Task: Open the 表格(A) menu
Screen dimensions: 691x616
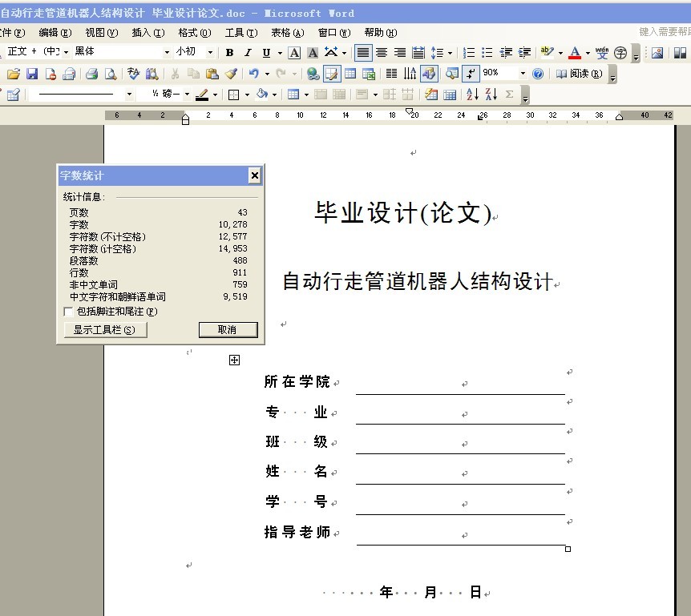Action: coord(287,33)
